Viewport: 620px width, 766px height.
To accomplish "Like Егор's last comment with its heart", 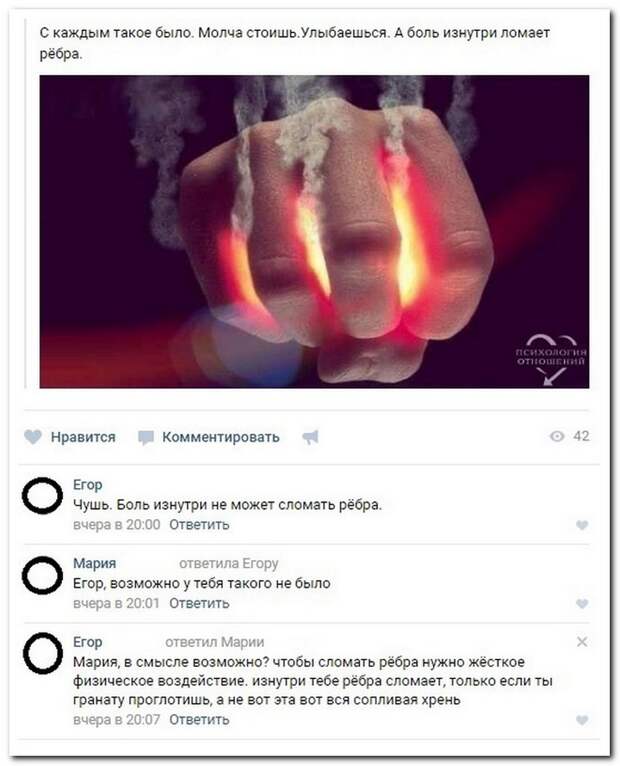I will pos(582,720).
